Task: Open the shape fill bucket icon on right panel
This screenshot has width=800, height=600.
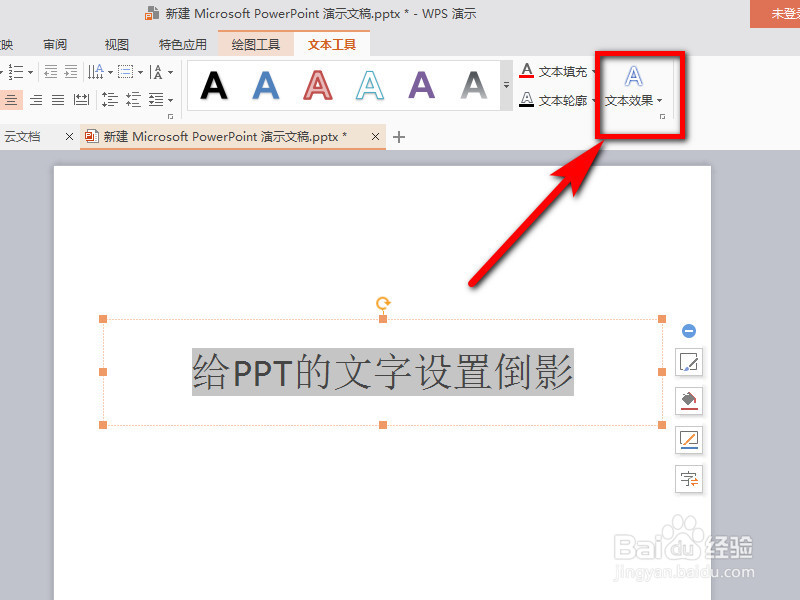Action: click(x=689, y=400)
